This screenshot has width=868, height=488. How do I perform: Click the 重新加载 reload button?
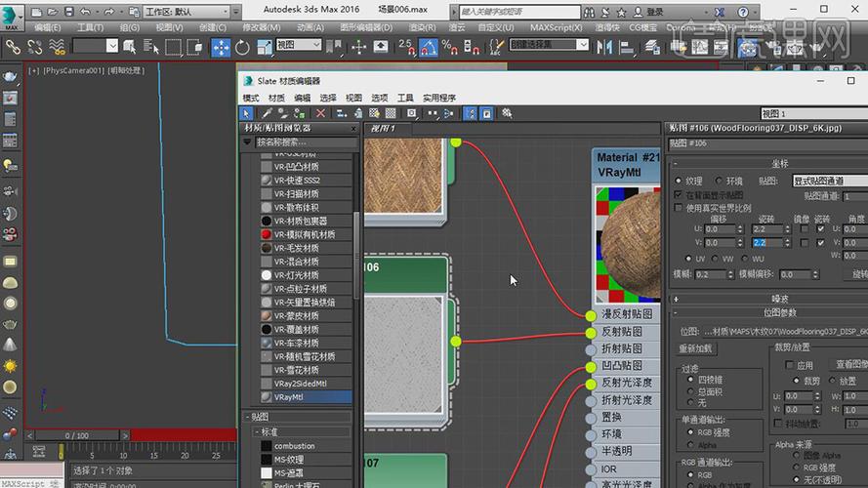[x=696, y=348]
